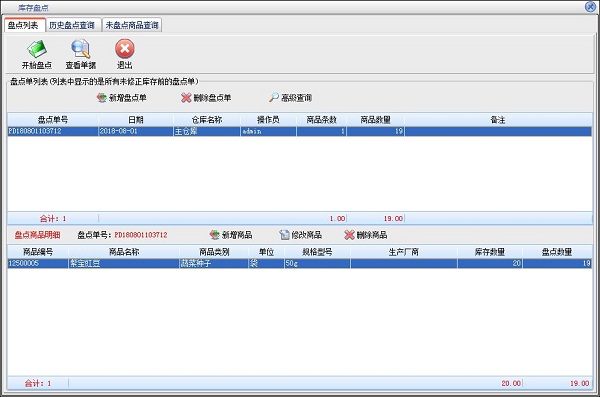Select the 盘点列表 tab
This screenshot has height=397, width=600.
tap(23, 25)
